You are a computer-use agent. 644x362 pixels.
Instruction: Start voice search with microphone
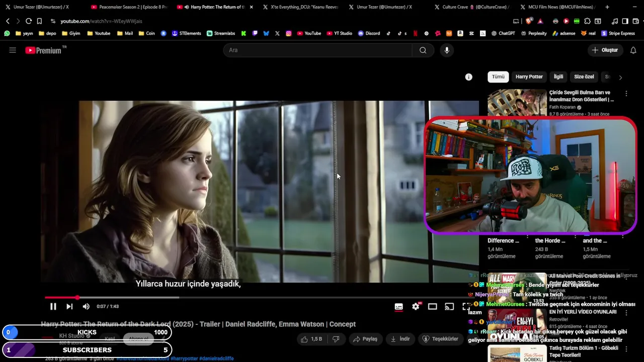point(446,50)
